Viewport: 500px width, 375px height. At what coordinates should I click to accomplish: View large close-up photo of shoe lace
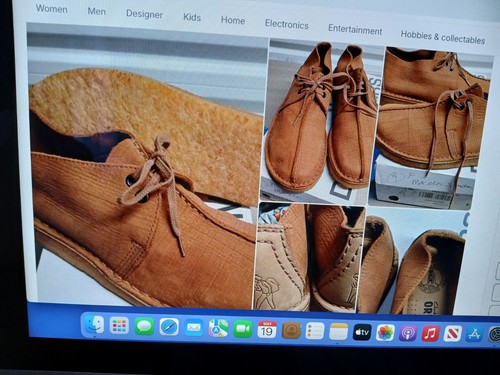pyautogui.click(x=147, y=167)
